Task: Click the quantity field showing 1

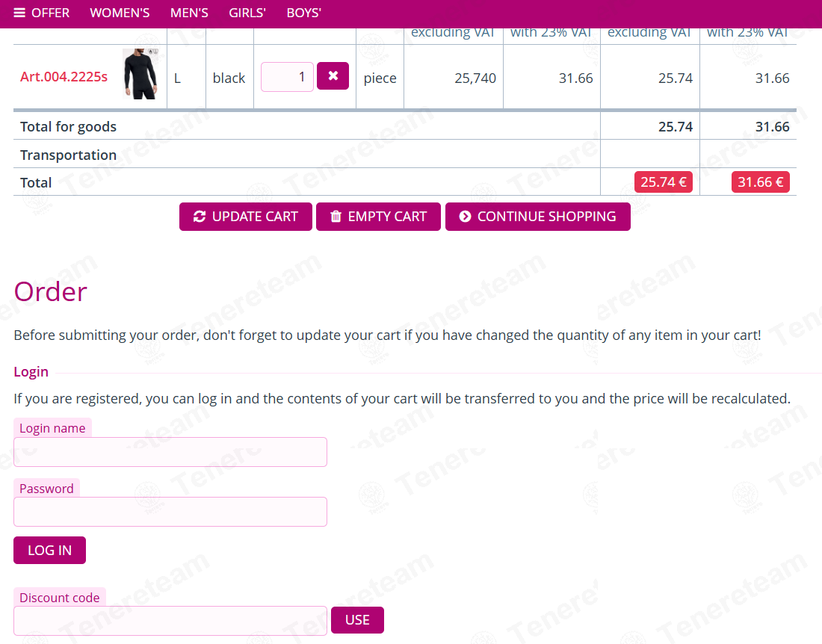Action: (287, 77)
